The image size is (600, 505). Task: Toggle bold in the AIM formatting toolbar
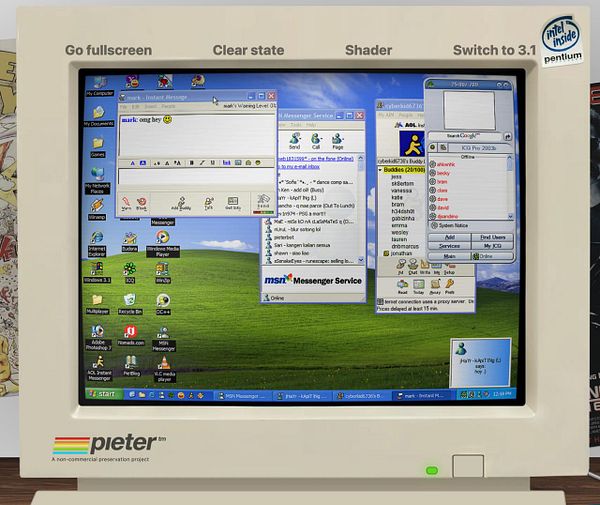tap(192, 163)
